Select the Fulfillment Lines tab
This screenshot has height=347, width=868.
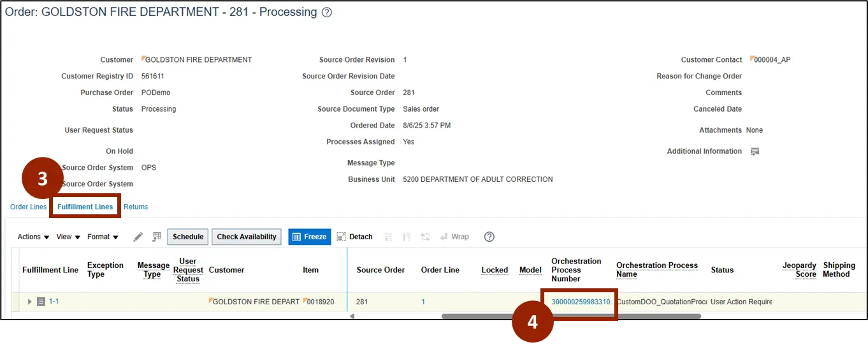pyautogui.click(x=85, y=207)
